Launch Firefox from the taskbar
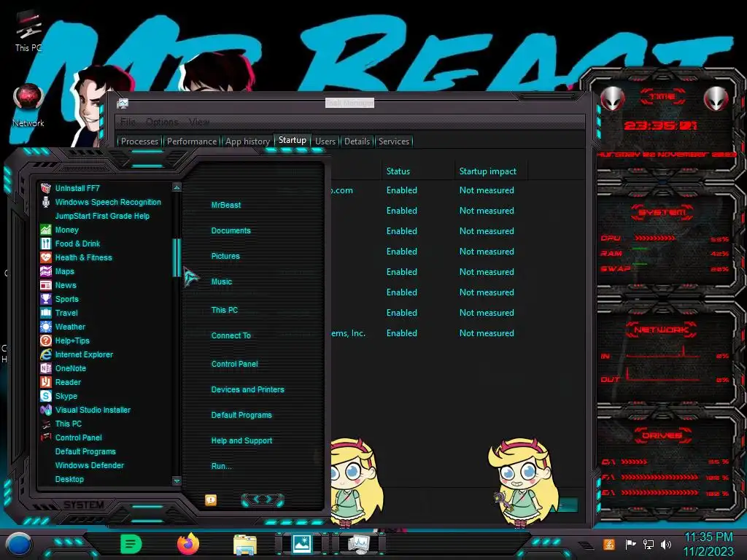The image size is (747, 560). point(188,544)
